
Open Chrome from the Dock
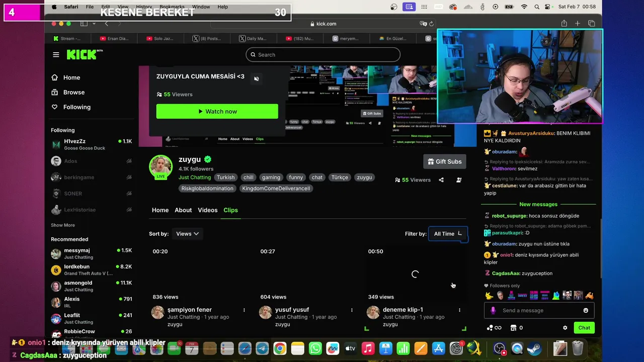coord(280,348)
